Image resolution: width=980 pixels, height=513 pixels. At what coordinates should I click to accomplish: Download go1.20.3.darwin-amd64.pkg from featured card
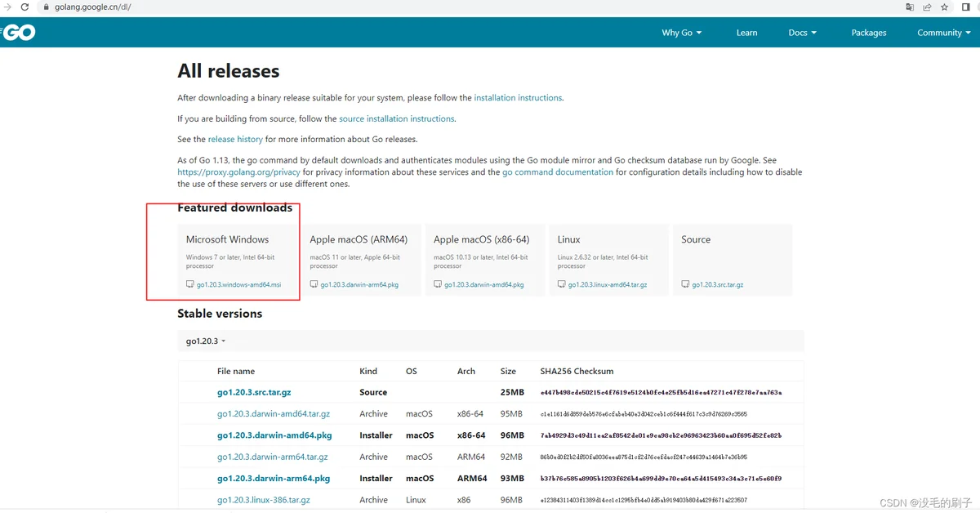[484, 285]
